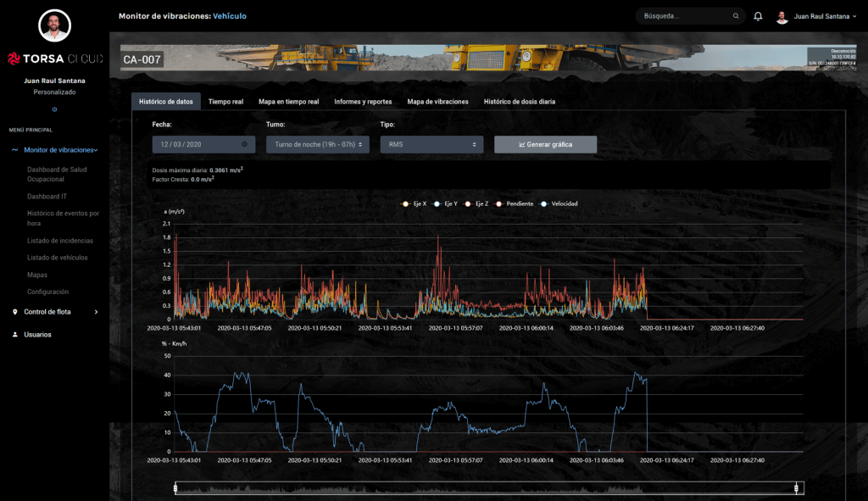Open Histórico de dosis diaria tab
Image resolution: width=868 pixels, height=501 pixels.
(x=520, y=102)
